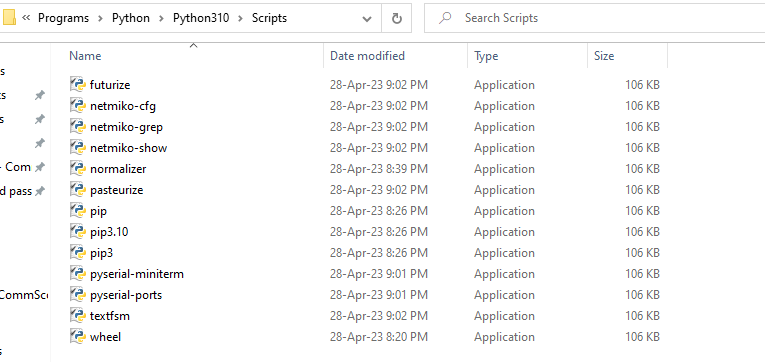Sort files by the Type column

coord(486,56)
